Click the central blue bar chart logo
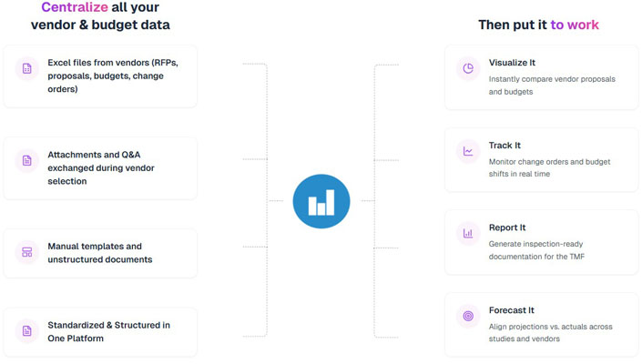Screen dimensions: 642x364 321,201
